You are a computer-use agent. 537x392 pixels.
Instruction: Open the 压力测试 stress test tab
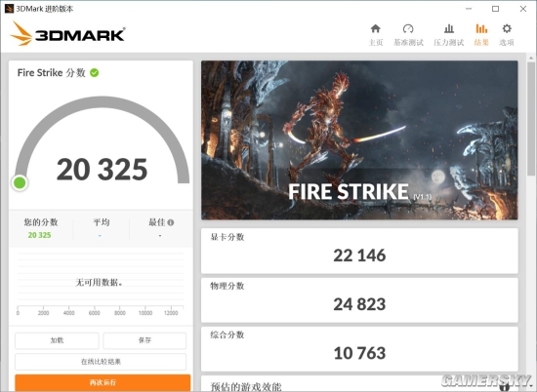449,35
